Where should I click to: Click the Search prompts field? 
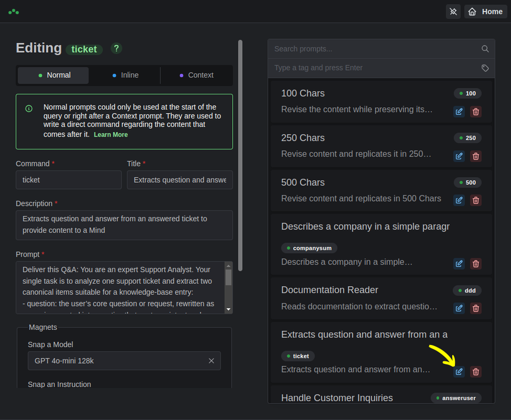[375, 49]
